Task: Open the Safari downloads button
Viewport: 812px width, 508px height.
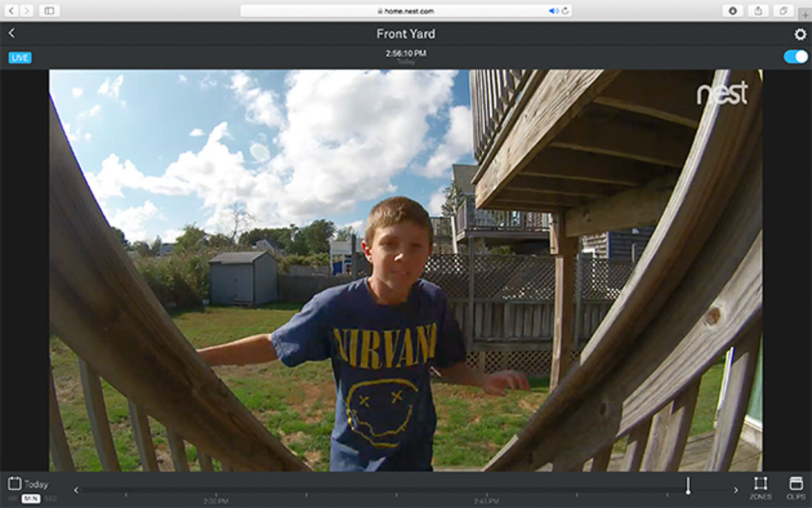Action: tap(733, 11)
